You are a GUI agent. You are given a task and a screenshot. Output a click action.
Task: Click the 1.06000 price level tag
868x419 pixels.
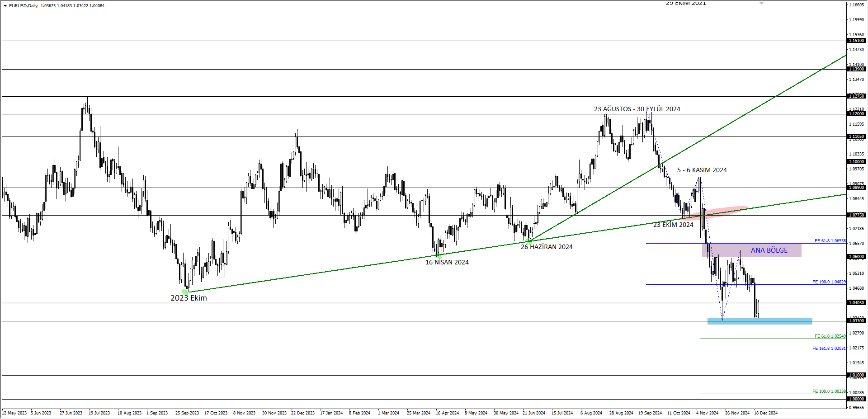tap(856, 257)
